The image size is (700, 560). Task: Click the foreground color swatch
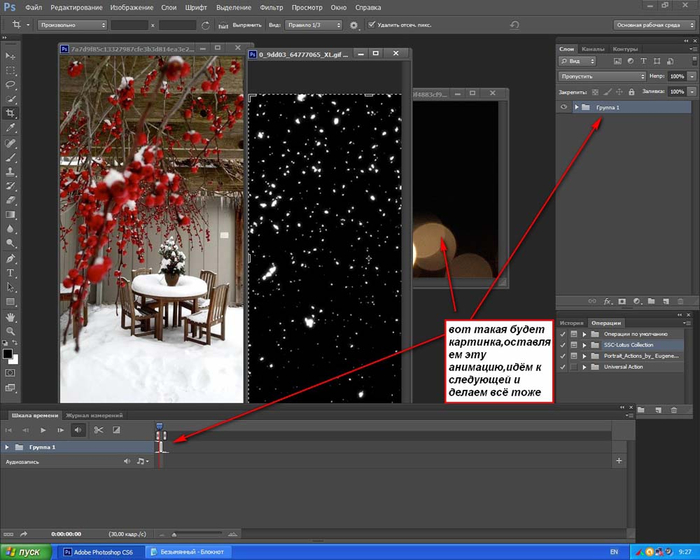point(8,354)
